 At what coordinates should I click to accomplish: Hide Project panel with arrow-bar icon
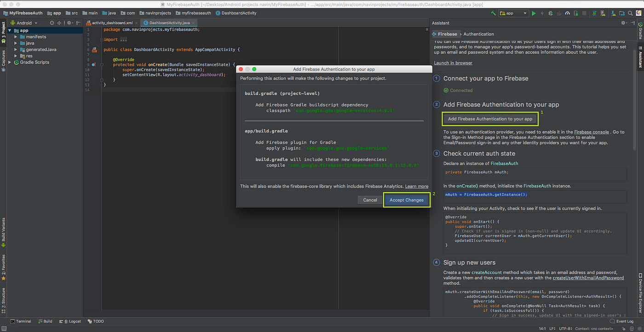coord(78,23)
